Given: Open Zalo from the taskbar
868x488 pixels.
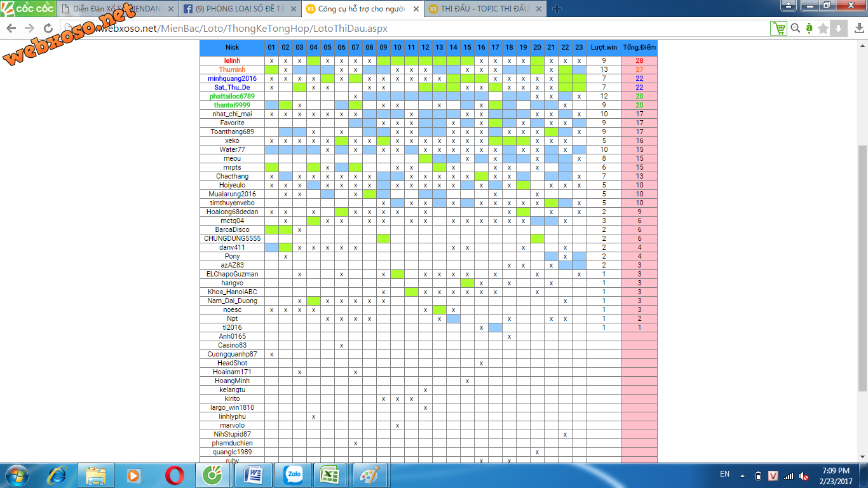Looking at the screenshot, I should pyautogui.click(x=294, y=475).
